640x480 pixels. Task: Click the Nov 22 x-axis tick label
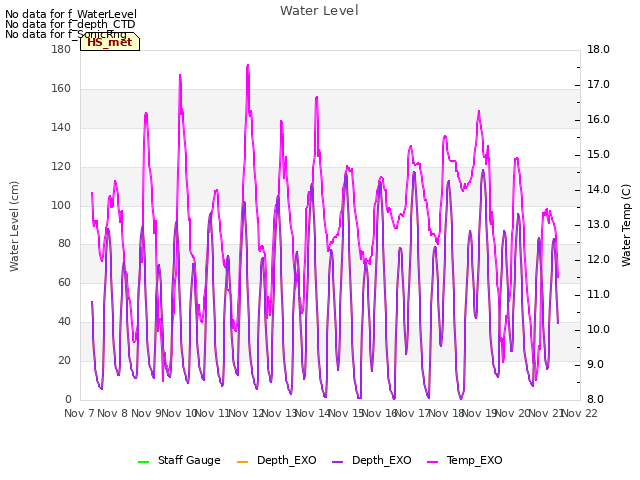(x=580, y=413)
